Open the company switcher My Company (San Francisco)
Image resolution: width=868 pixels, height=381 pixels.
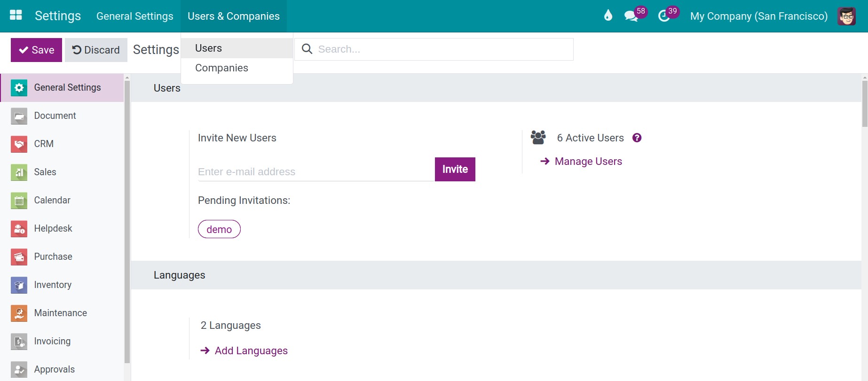[759, 16]
